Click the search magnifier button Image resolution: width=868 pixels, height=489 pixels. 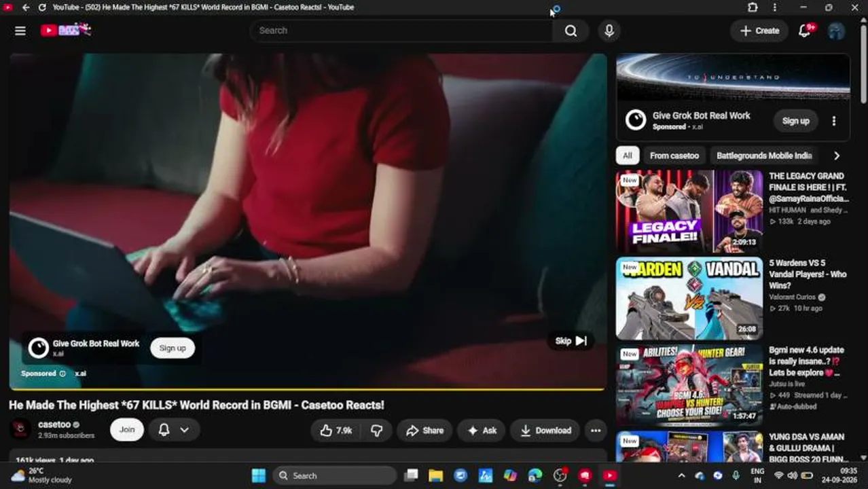click(571, 31)
